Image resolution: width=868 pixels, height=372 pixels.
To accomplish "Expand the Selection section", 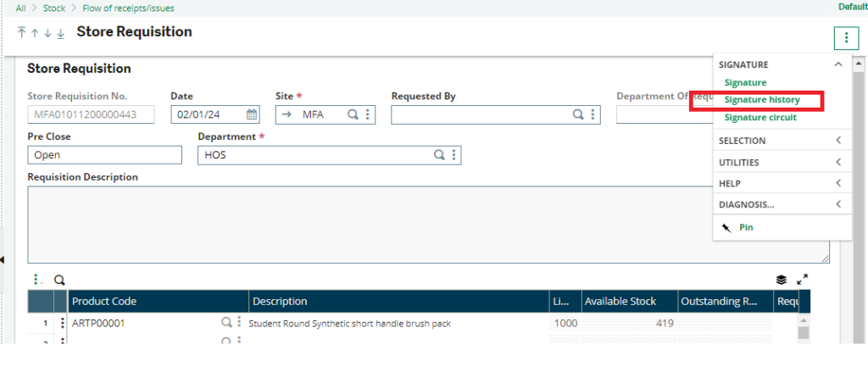I will coord(837,141).
